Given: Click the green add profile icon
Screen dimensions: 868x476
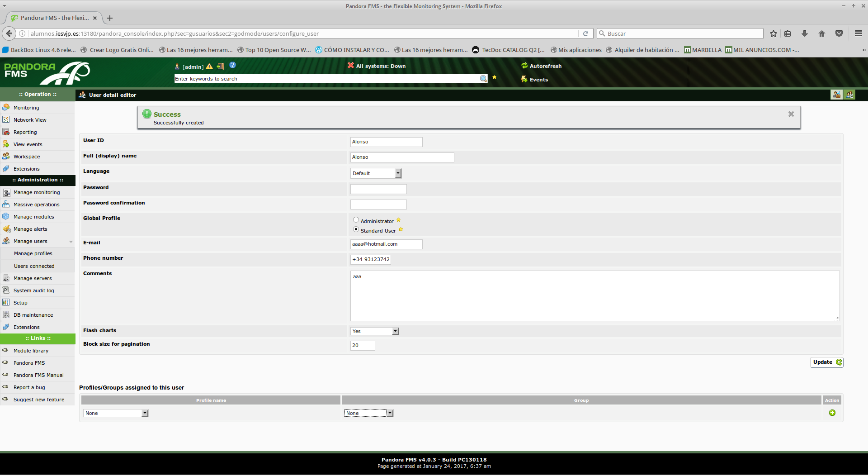Looking at the screenshot, I should (x=832, y=413).
